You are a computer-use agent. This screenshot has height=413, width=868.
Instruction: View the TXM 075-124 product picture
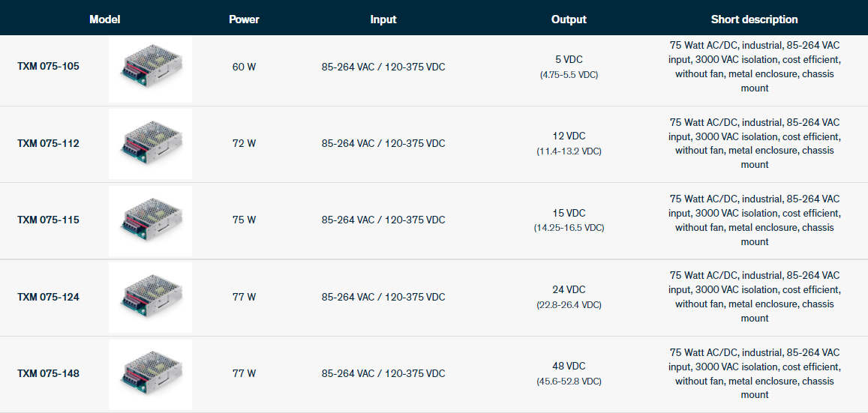[x=150, y=298]
